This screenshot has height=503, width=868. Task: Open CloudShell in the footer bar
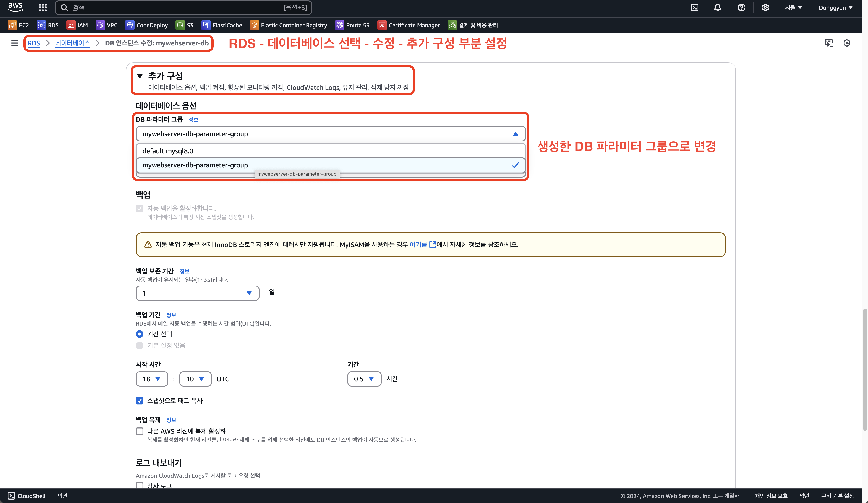click(x=26, y=496)
